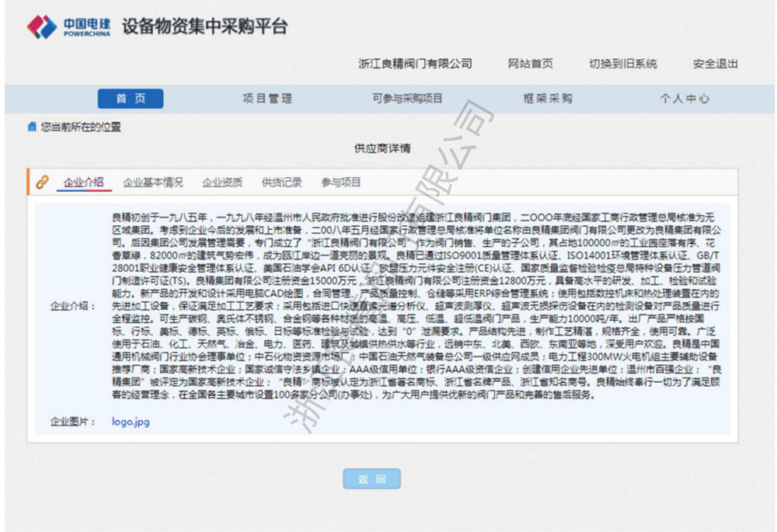Open the 供货记录 tab
777x532 pixels.
(x=281, y=183)
